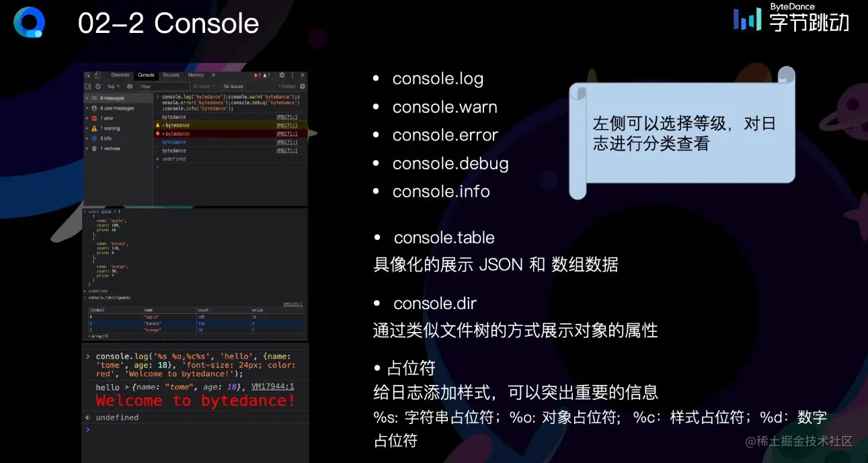Select the inspect element picker icon
Screen dimensions: 868x463
coord(87,75)
